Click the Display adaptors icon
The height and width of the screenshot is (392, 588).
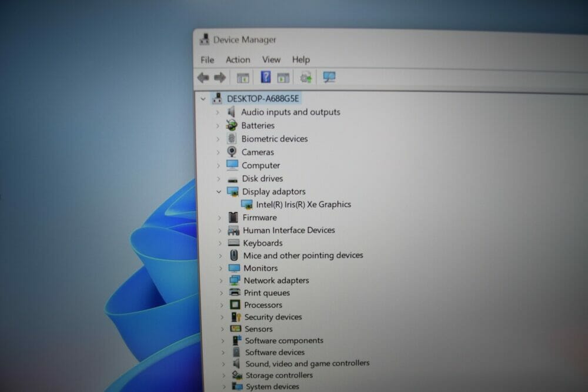point(233,192)
